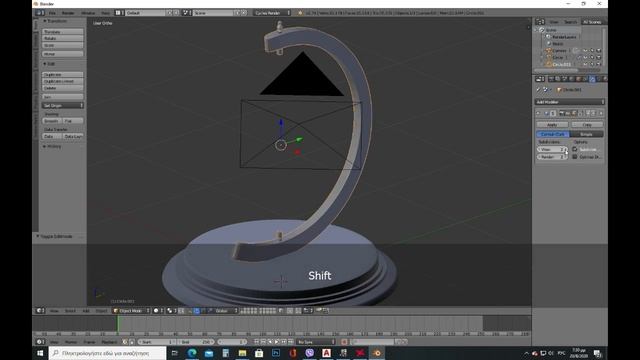Select Simple subdivision type
Viewport: 640px width, 360px height.
pyautogui.click(x=587, y=134)
